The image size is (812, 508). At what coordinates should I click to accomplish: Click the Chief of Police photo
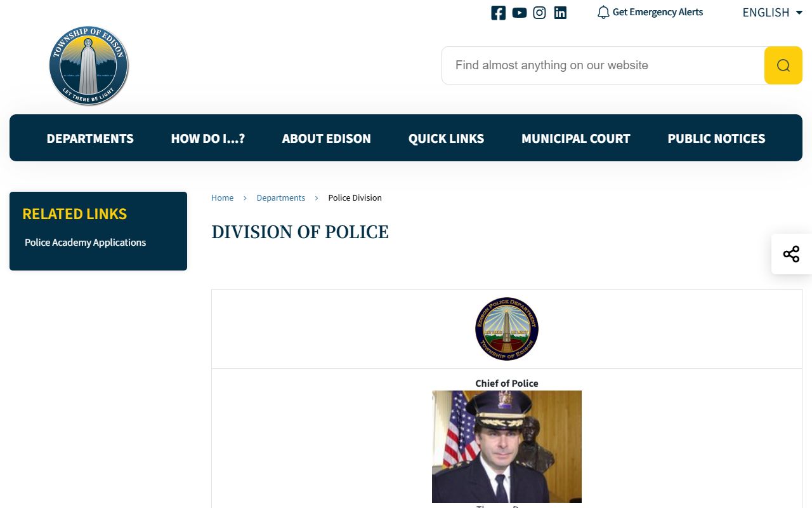(x=507, y=446)
